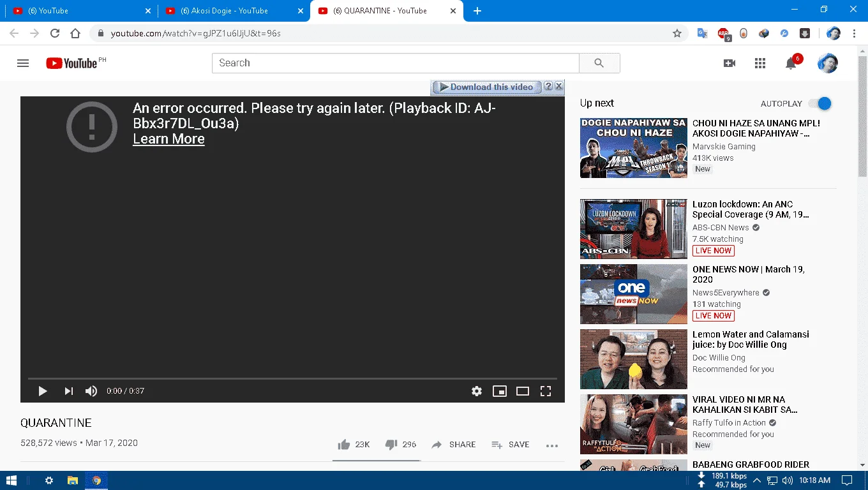Open Windows Settings from the taskbar
Image resolution: width=868 pixels, height=490 pixels.
tap(49, 480)
